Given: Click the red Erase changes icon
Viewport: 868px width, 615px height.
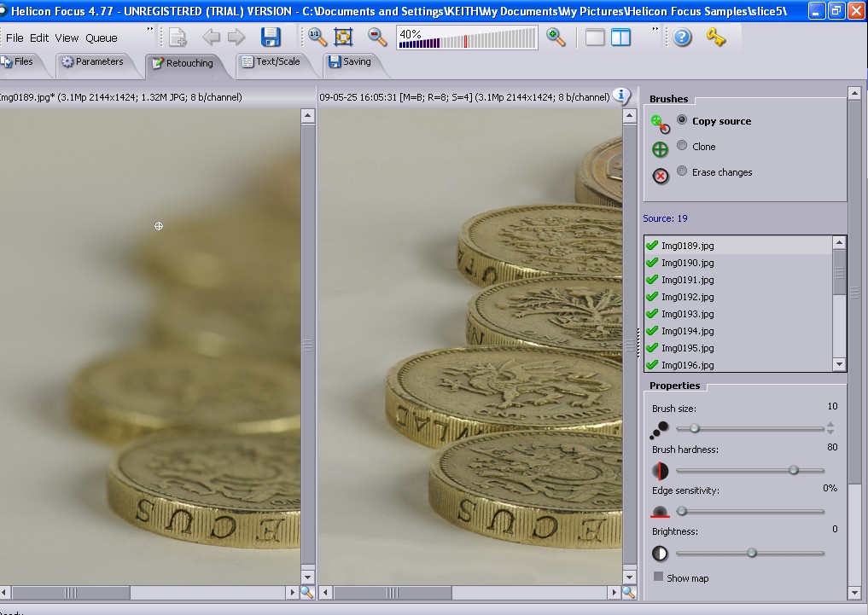Looking at the screenshot, I should (x=660, y=176).
